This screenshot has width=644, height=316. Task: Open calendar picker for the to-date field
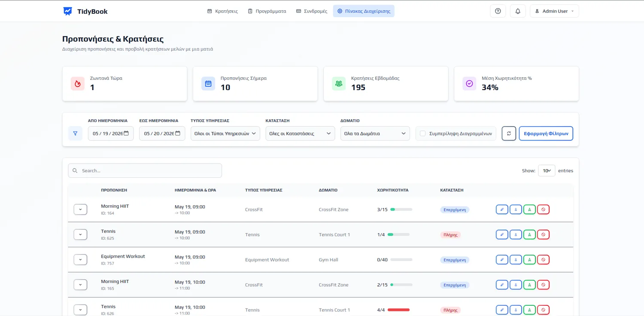tap(178, 133)
